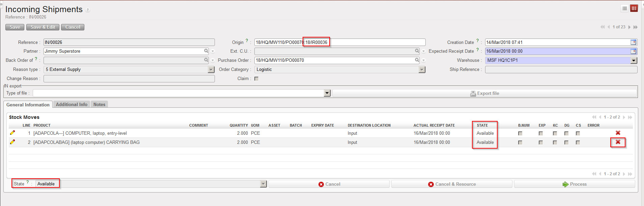The height and width of the screenshot is (206, 644).
Task: Switch to form view icon
Action: click(634, 8)
